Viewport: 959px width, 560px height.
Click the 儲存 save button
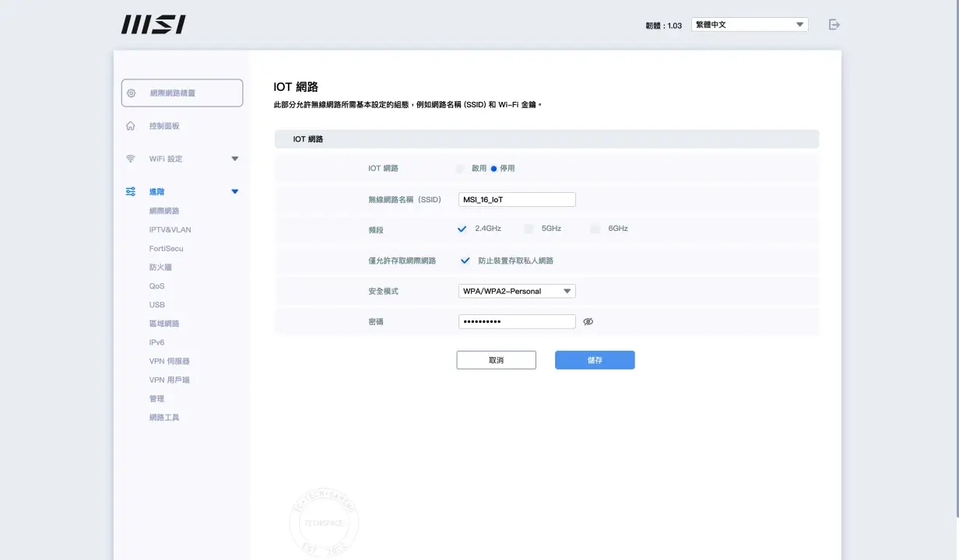pyautogui.click(x=595, y=360)
